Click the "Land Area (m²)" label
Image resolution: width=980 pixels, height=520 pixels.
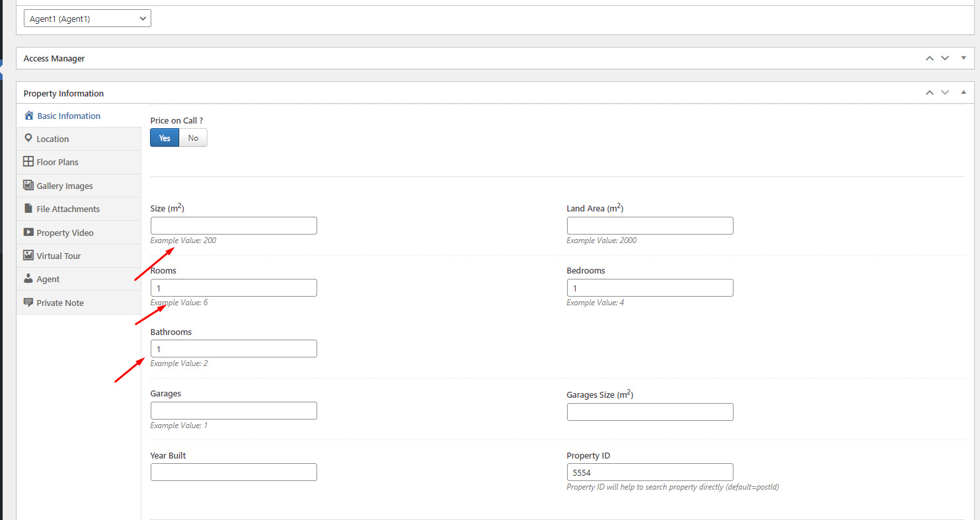point(595,208)
